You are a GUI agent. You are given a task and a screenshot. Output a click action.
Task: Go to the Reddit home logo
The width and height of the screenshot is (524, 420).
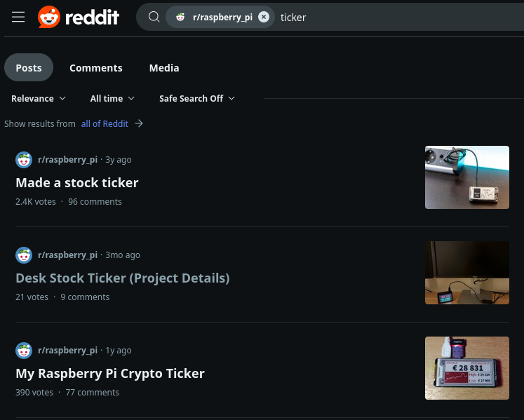point(79,17)
